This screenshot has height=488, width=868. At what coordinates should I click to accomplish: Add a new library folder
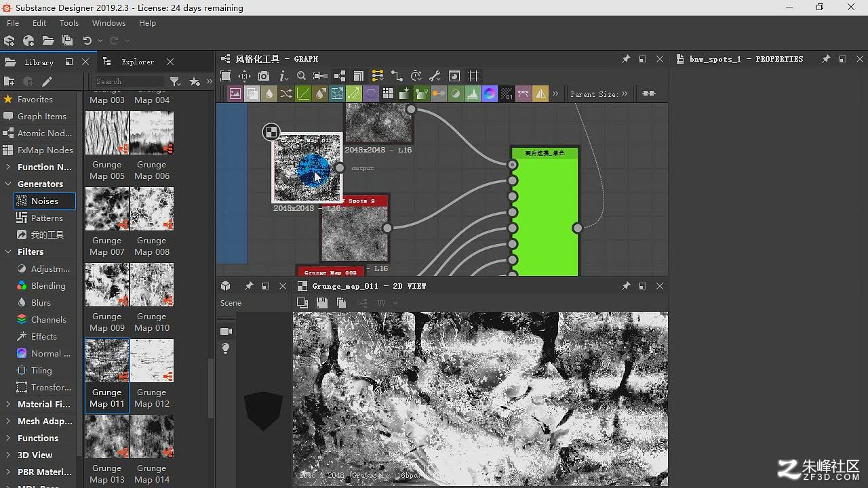pyautogui.click(x=9, y=81)
